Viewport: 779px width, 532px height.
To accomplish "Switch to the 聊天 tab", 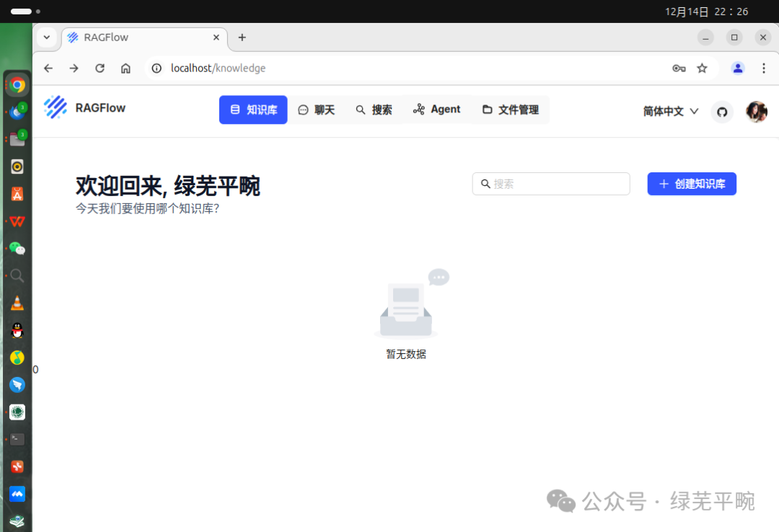I will (x=317, y=110).
